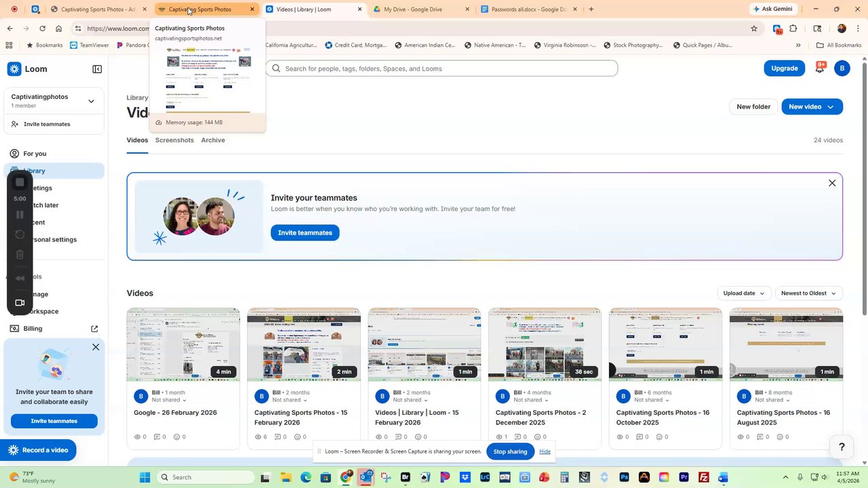Click the Windows taskbar Search box
This screenshot has width=868, height=488.
click(205, 477)
